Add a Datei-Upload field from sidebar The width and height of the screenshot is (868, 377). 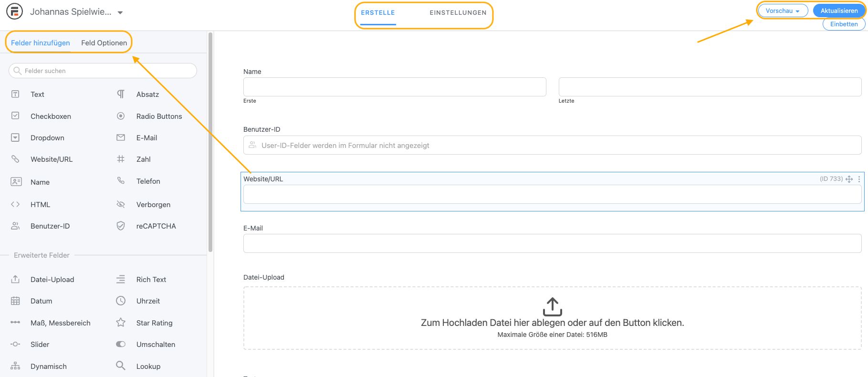pos(52,280)
